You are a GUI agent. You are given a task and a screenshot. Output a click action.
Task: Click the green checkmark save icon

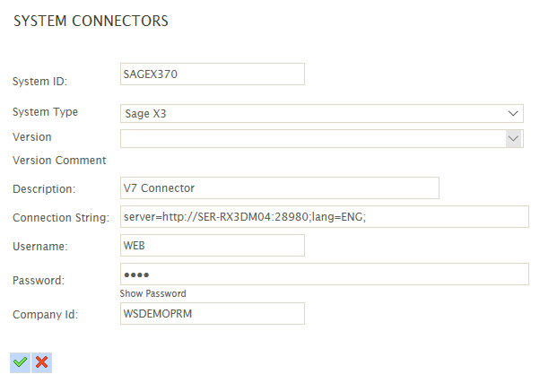[x=20, y=362]
